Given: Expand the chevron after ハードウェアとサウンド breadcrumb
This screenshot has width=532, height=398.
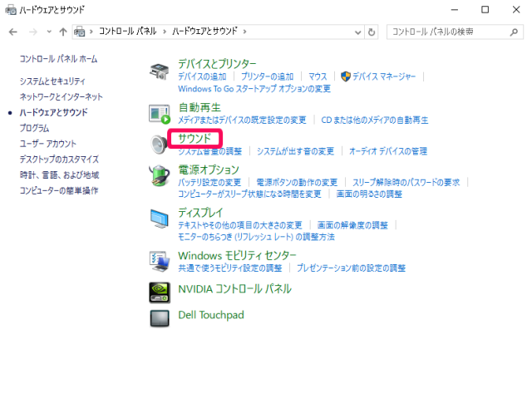Looking at the screenshot, I should 244,32.
